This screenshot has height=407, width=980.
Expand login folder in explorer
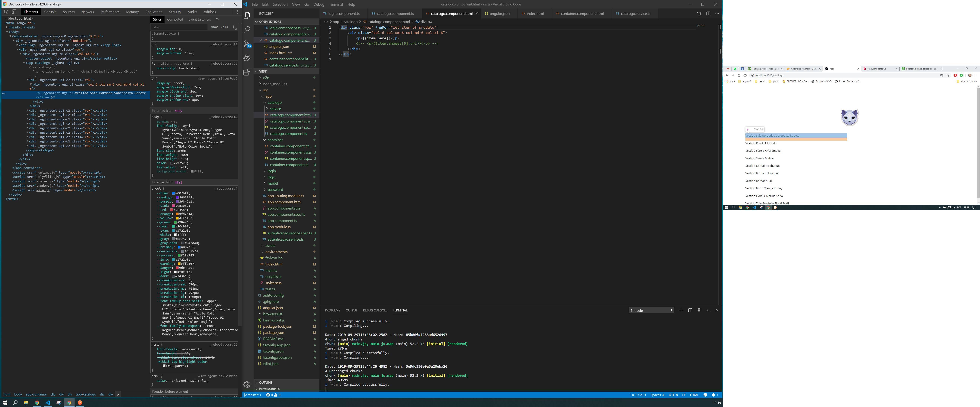[x=272, y=171]
